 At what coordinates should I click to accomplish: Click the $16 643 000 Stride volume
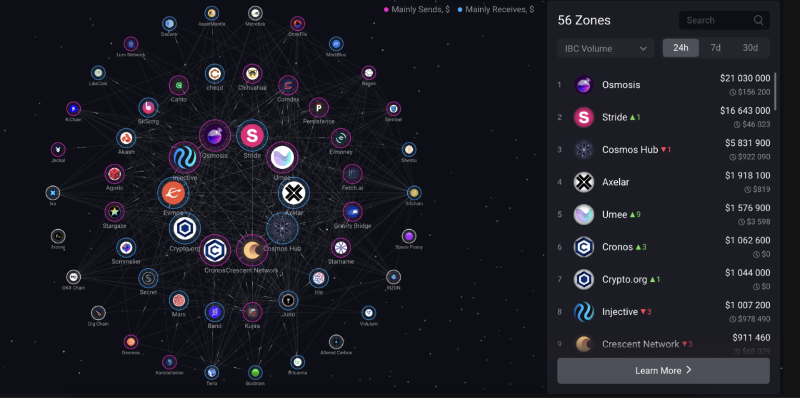pyautogui.click(x=745, y=111)
